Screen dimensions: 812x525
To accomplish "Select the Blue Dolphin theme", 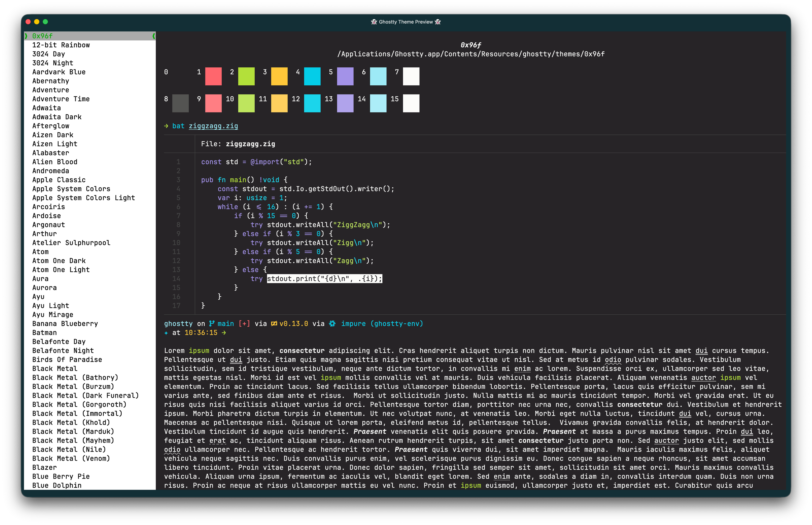I will click(x=57, y=485).
